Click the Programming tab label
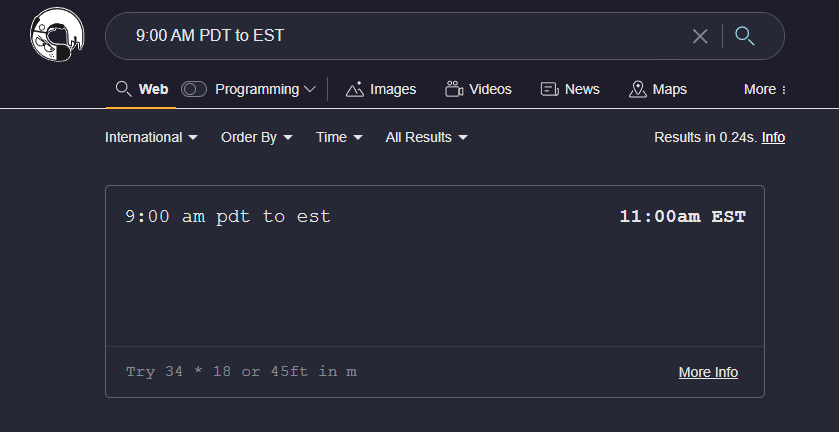The width and height of the screenshot is (839, 432). tap(256, 89)
